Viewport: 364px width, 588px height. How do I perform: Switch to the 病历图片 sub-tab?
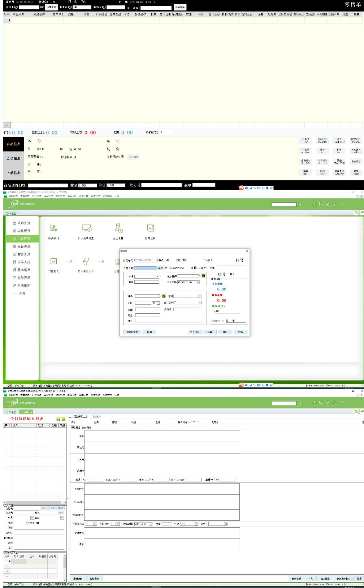pyautogui.click(x=87, y=428)
